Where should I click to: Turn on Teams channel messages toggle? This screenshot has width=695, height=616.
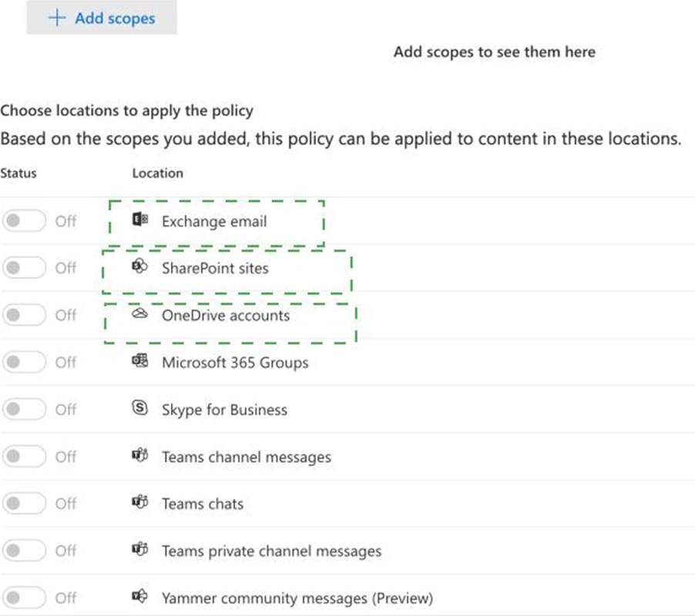coord(24,456)
